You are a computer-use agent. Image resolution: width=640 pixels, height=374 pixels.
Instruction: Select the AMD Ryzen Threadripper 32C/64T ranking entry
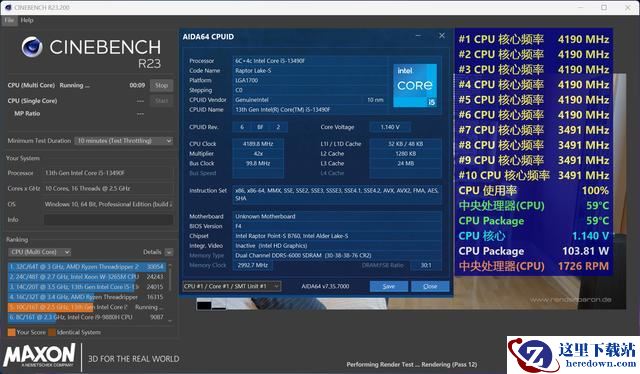87,267
